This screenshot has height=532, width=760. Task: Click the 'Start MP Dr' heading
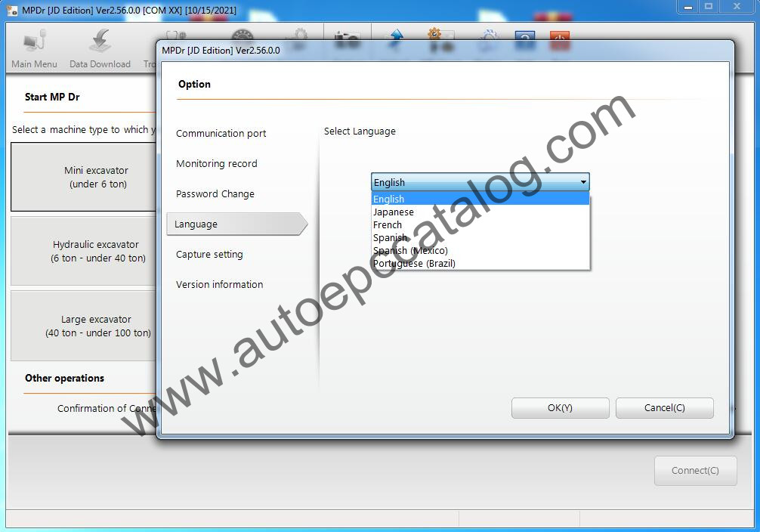click(52, 97)
